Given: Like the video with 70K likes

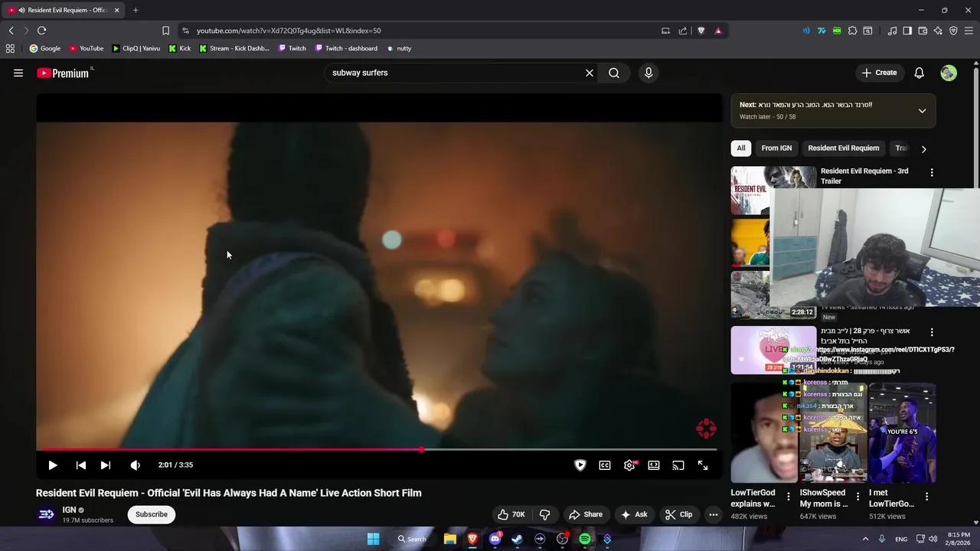Looking at the screenshot, I should coord(512,514).
